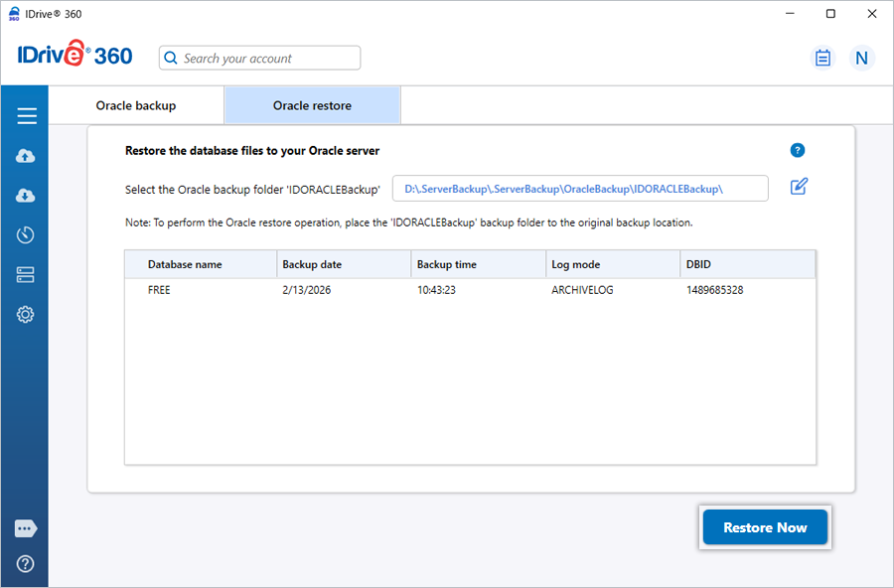Switch to the Oracle backup tab
Viewport: 894px width, 588px height.
136,105
